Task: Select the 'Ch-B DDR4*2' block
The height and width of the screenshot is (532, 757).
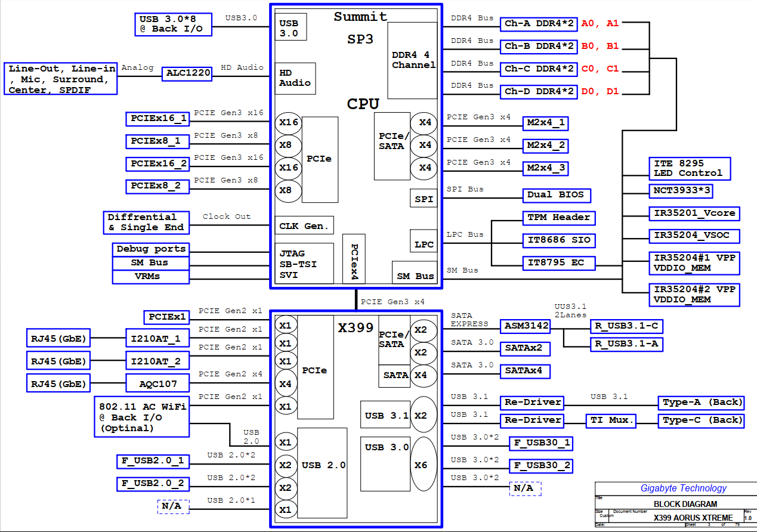Action: point(539,46)
